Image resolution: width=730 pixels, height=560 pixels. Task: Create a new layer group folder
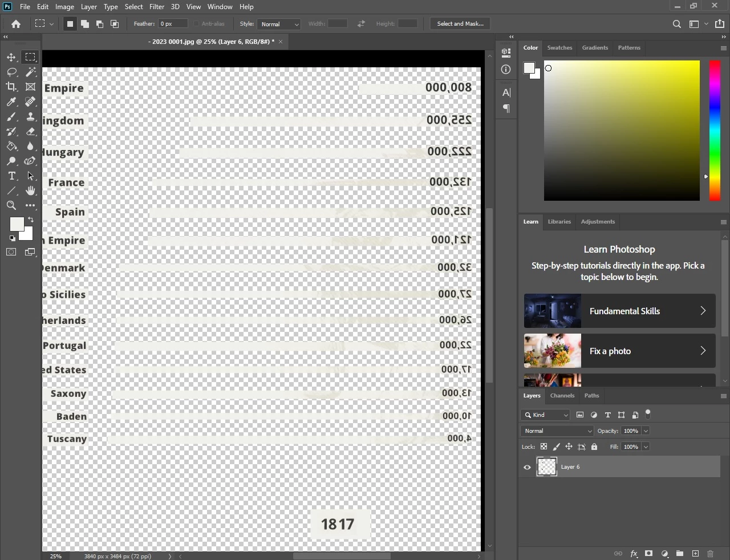[x=680, y=553]
